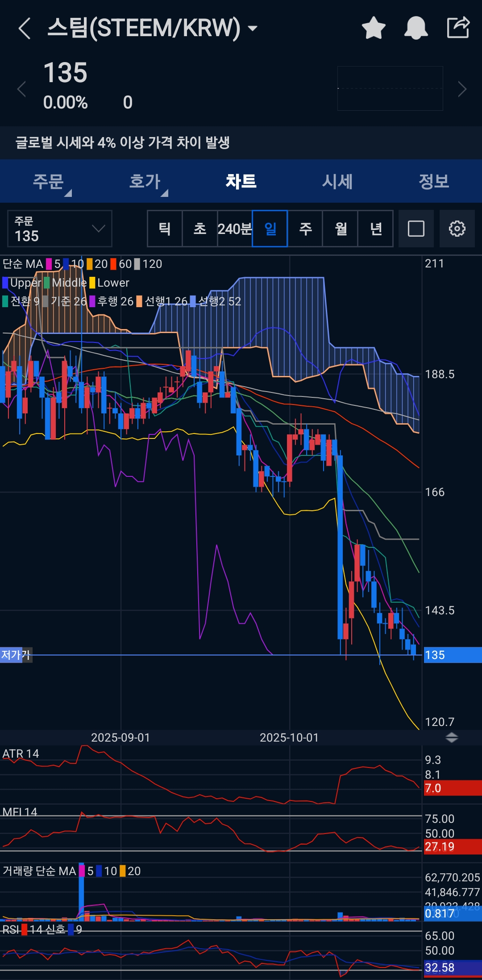
Task: Click the MA 20 orange color swatch
Action: pyautogui.click(x=90, y=264)
